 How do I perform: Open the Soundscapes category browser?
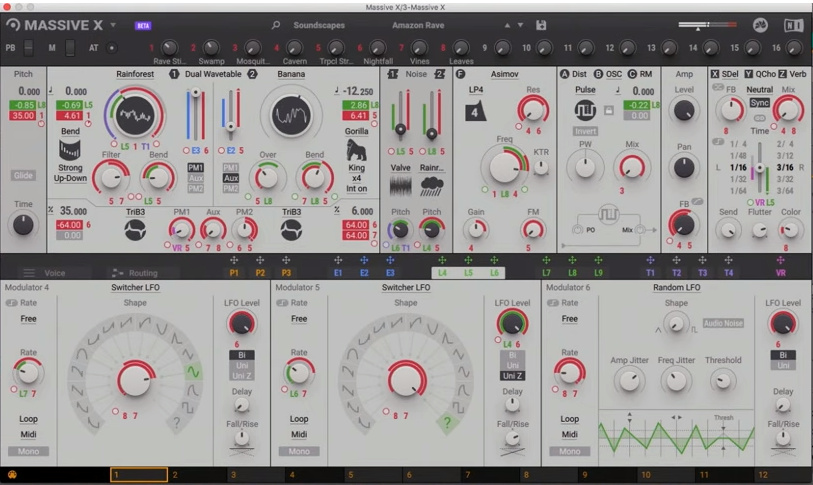click(x=319, y=25)
